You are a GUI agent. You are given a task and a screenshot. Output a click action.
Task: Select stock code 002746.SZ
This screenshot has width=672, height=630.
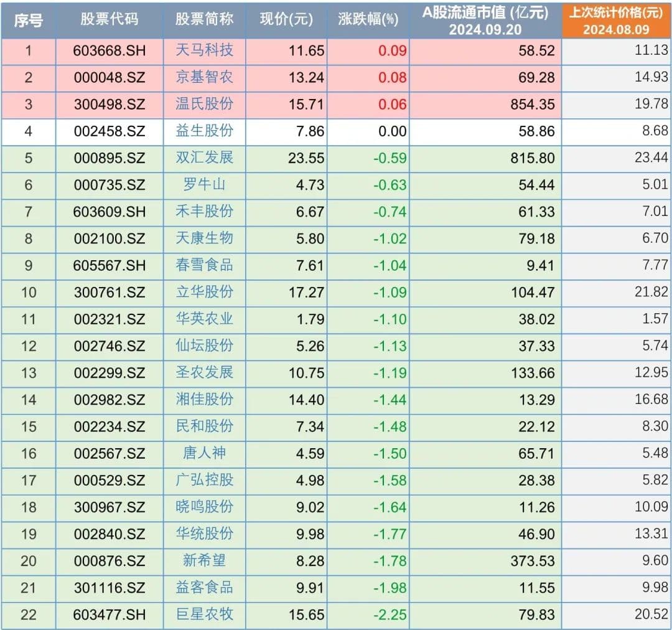110,346
